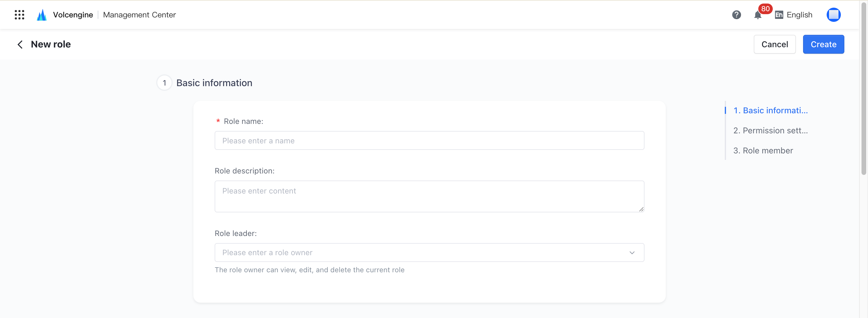Click the Cancel button

coord(774,45)
